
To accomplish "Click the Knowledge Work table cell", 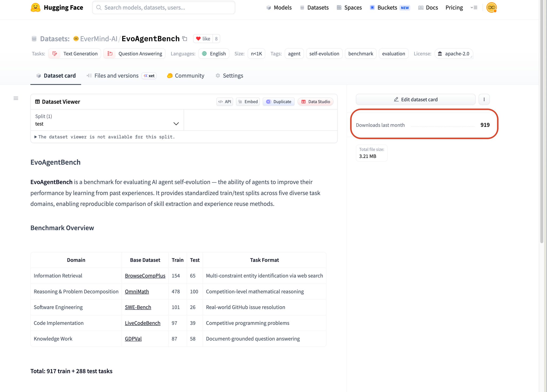I will point(76,339).
